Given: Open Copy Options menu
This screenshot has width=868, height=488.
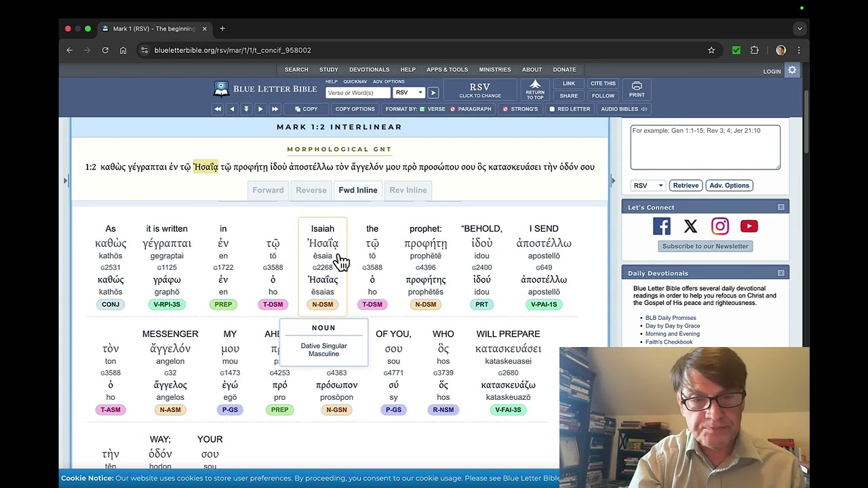Looking at the screenshot, I should (x=355, y=109).
